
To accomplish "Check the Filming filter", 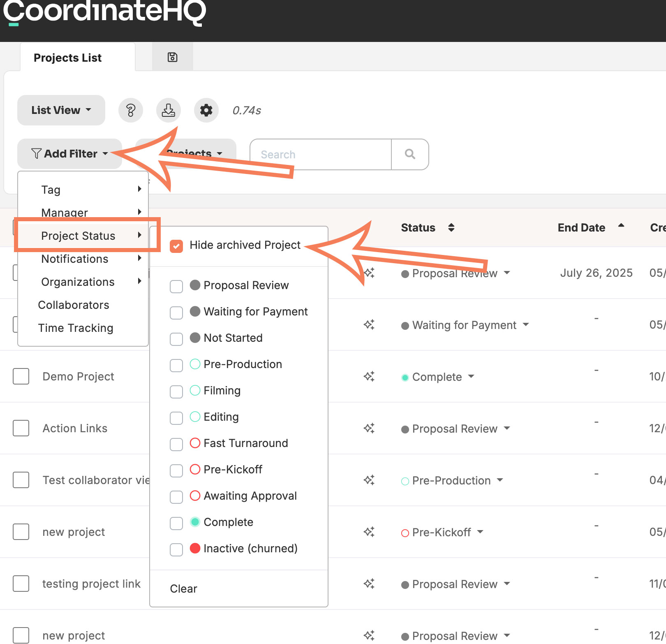I will click(176, 391).
